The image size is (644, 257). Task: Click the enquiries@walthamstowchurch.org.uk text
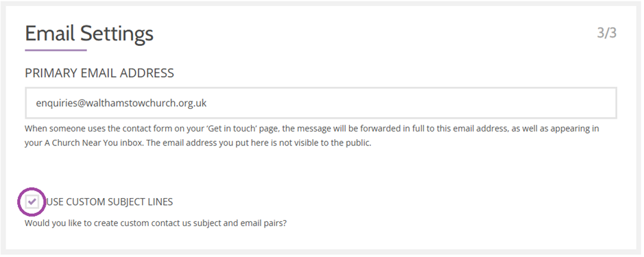point(121,103)
